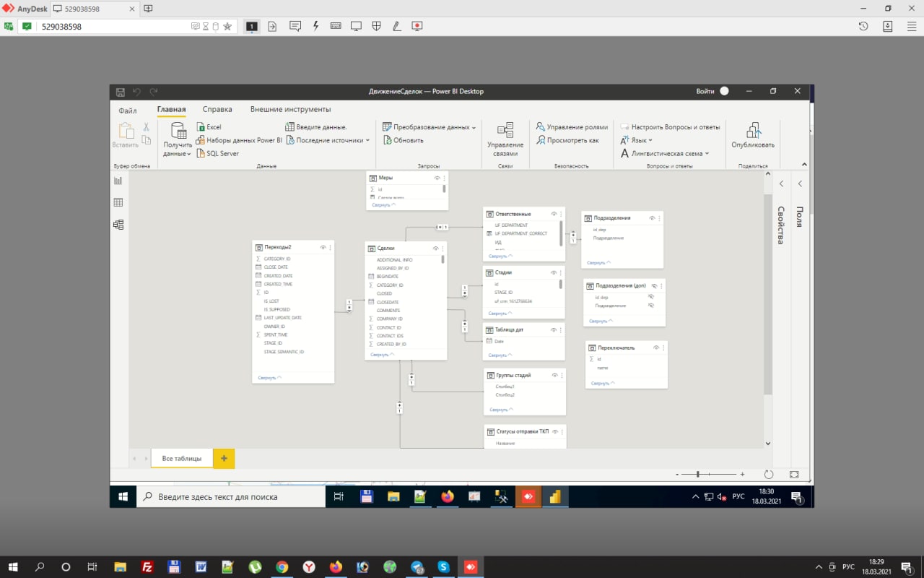Click the Undo arrow in title bar
Screen dimensions: 924x578
[x=137, y=92]
